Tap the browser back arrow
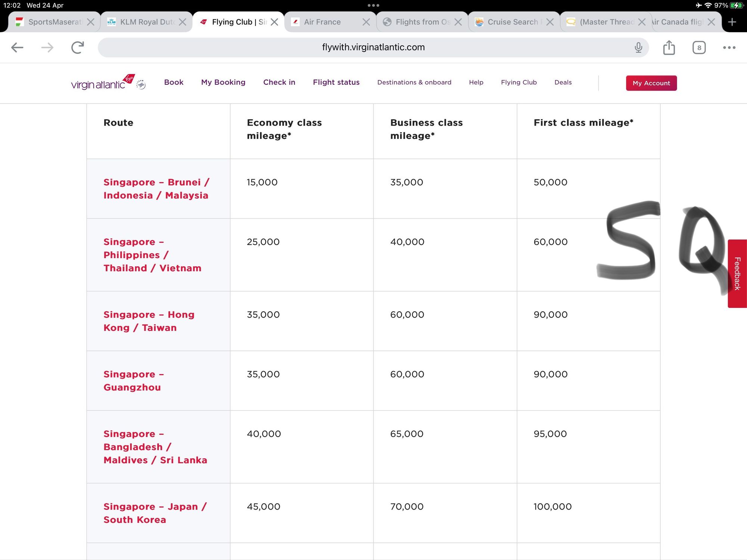The width and height of the screenshot is (747, 560). [x=17, y=47]
